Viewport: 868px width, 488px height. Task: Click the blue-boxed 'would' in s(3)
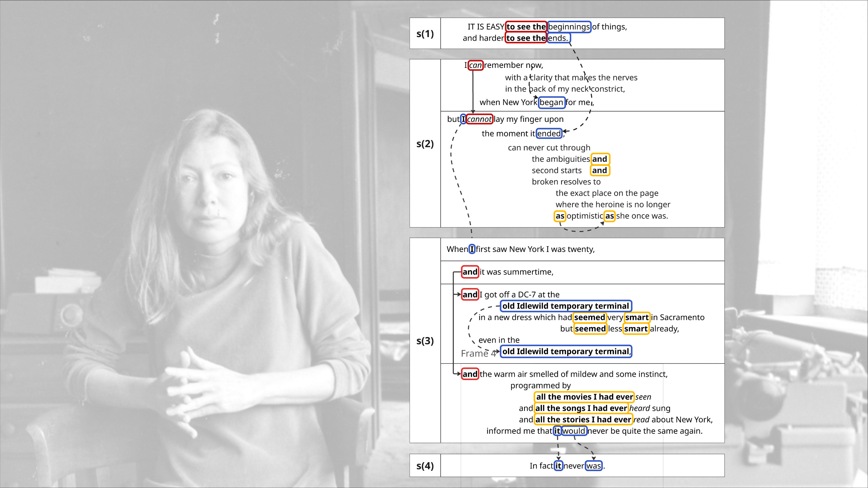point(574,431)
